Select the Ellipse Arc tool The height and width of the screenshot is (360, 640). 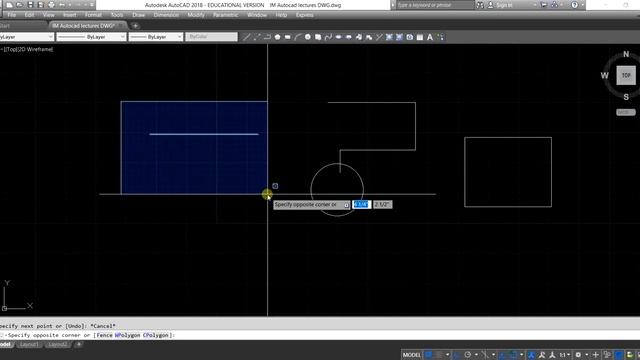[x=349, y=37]
